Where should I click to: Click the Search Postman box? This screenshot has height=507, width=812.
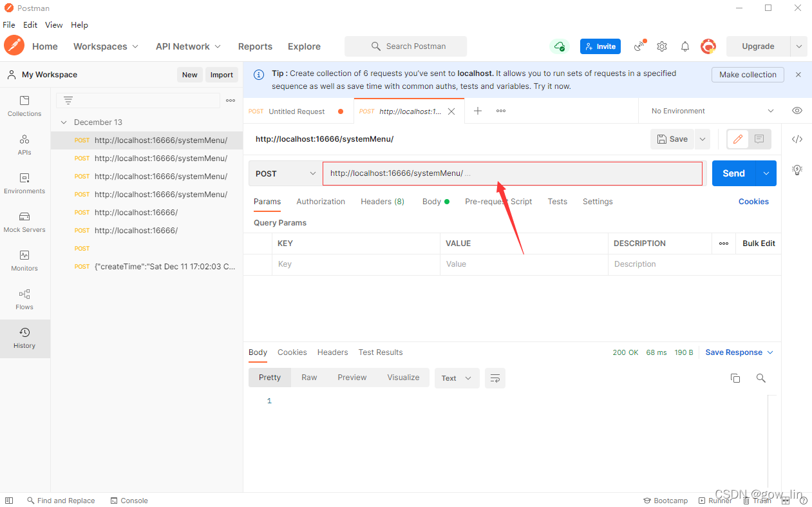406,46
